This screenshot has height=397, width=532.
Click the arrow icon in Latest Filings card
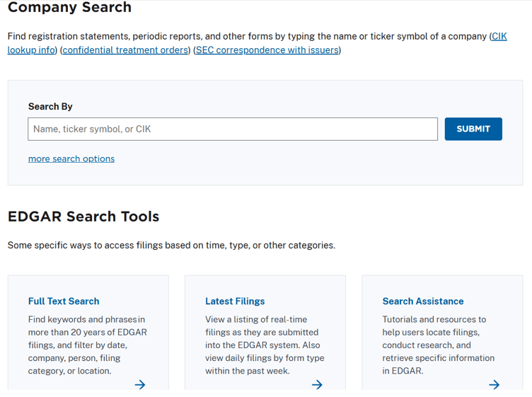tap(317, 384)
